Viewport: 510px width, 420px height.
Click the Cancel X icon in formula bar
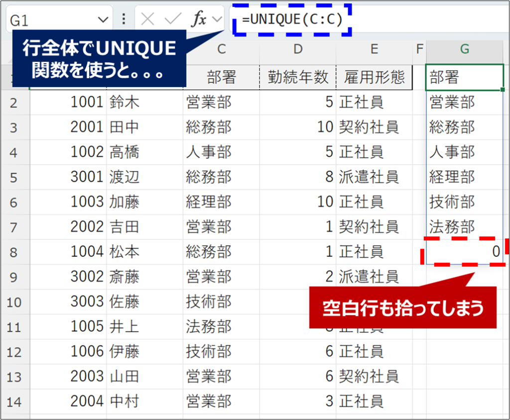tap(148, 20)
